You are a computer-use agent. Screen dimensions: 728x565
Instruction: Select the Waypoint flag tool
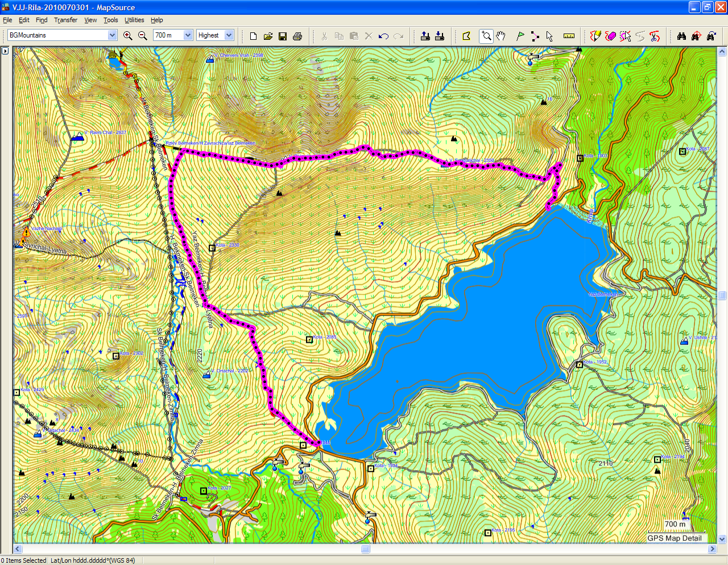[520, 36]
